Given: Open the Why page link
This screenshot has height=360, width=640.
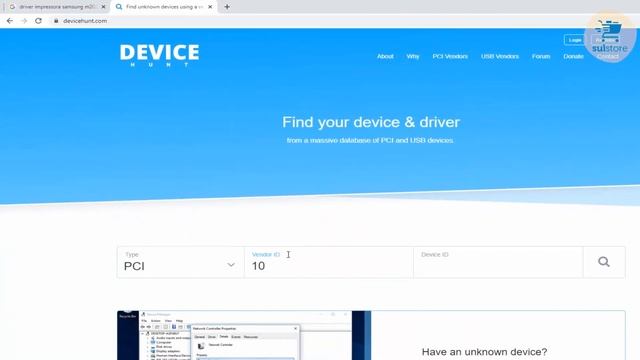Looking at the screenshot, I should [413, 56].
